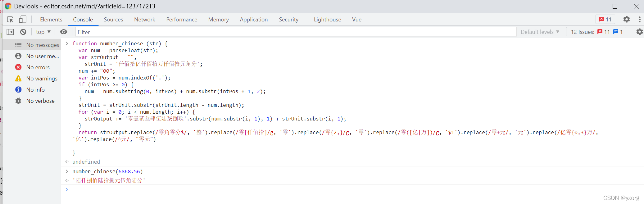
Task: Select the No warnings sidebar filter
Action: [32, 78]
